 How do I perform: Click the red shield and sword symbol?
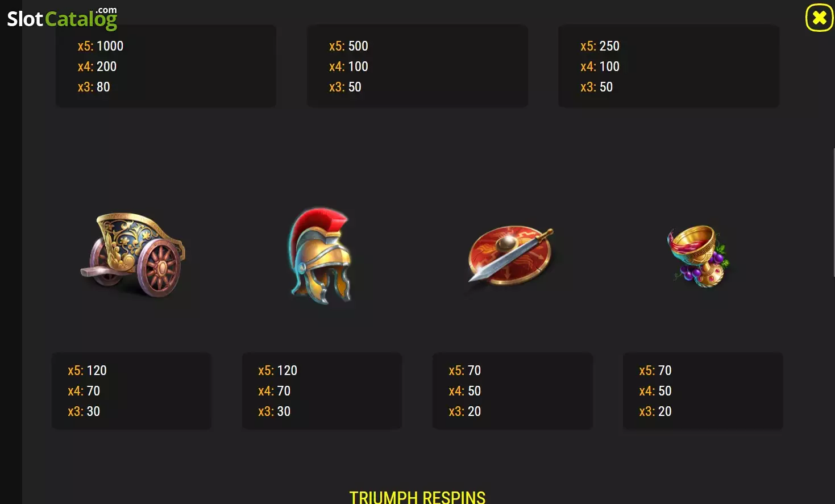pos(510,254)
